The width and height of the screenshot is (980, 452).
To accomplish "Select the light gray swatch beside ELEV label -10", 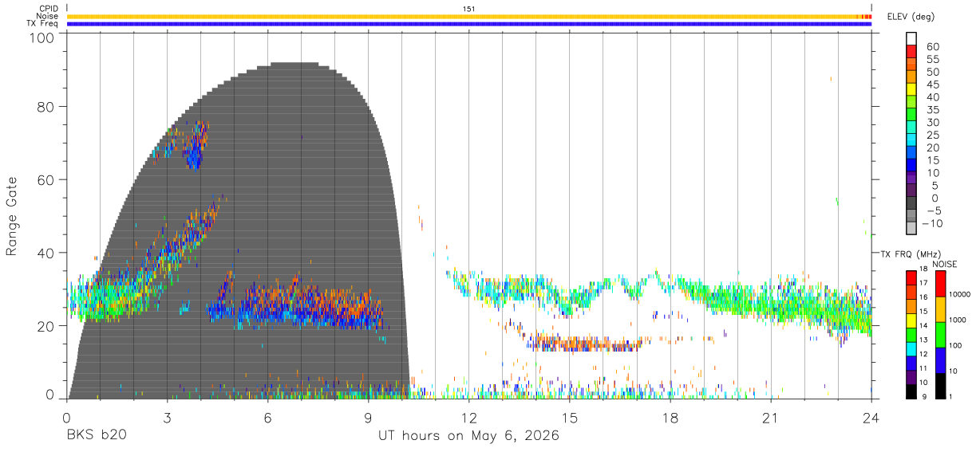I will click(x=911, y=230).
